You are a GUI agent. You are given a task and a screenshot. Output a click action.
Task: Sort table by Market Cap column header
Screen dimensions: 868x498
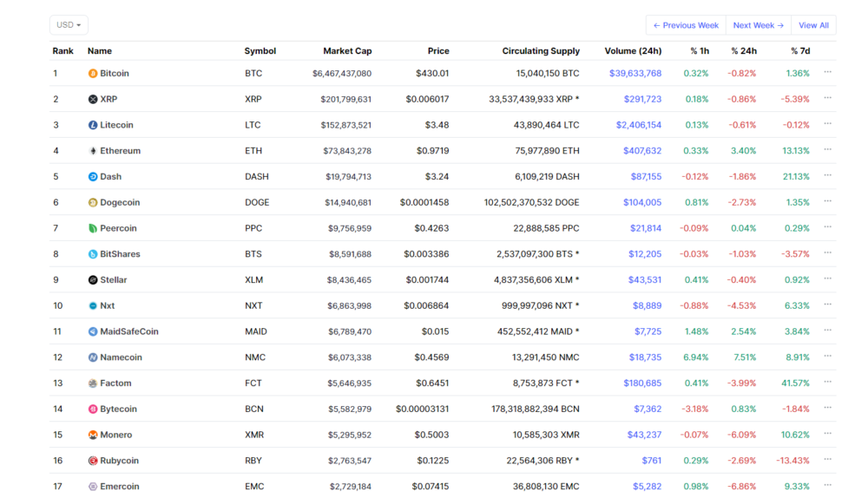click(347, 51)
